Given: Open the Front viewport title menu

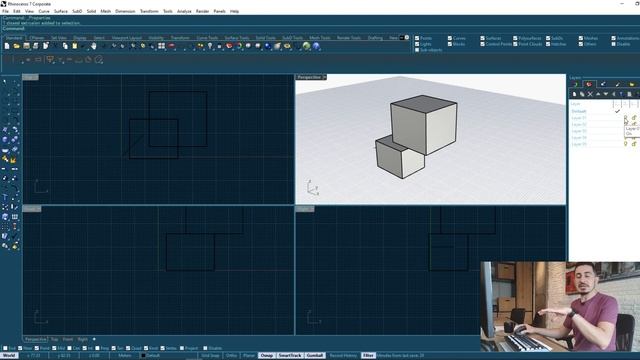Looking at the screenshot, I should coord(32,209).
